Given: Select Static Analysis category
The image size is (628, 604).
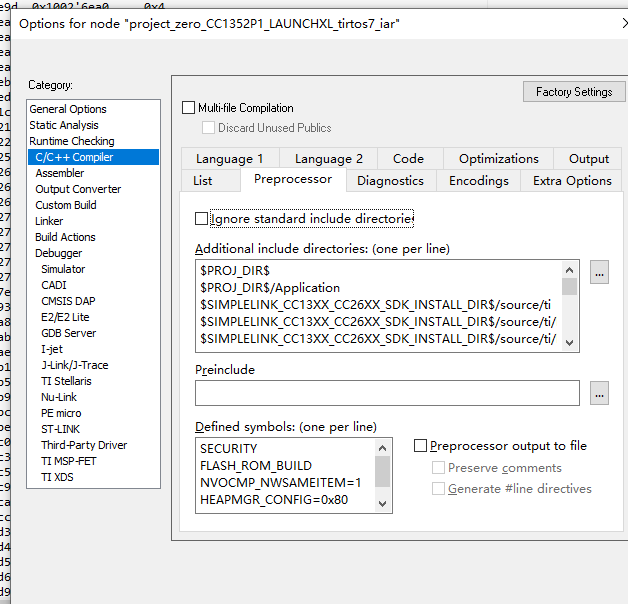Looking at the screenshot, I should (64, 125).
